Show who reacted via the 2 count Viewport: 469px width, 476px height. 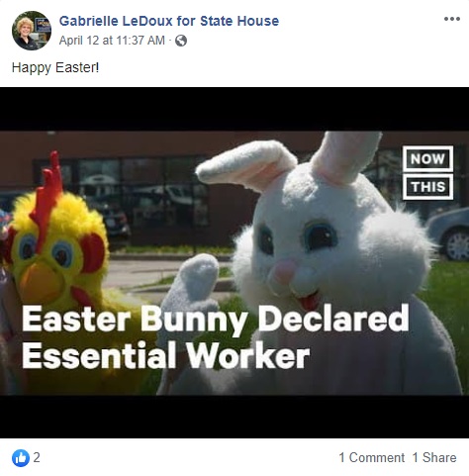click(37, 457)
